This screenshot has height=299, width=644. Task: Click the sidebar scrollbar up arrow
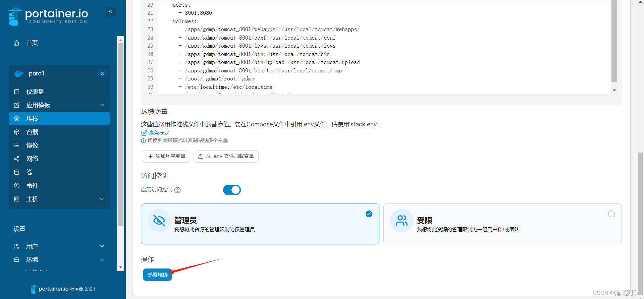coord(120,40)
